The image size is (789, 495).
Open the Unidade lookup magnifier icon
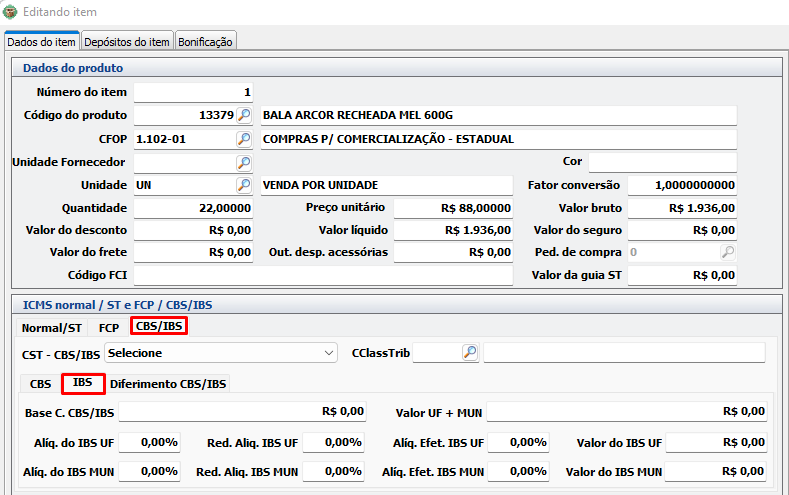pos(244,185)
